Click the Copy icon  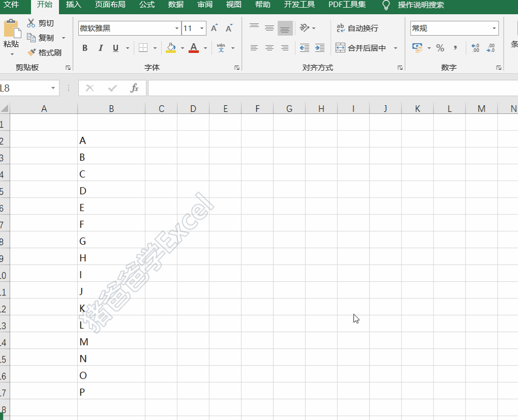(x=31, y=38)
